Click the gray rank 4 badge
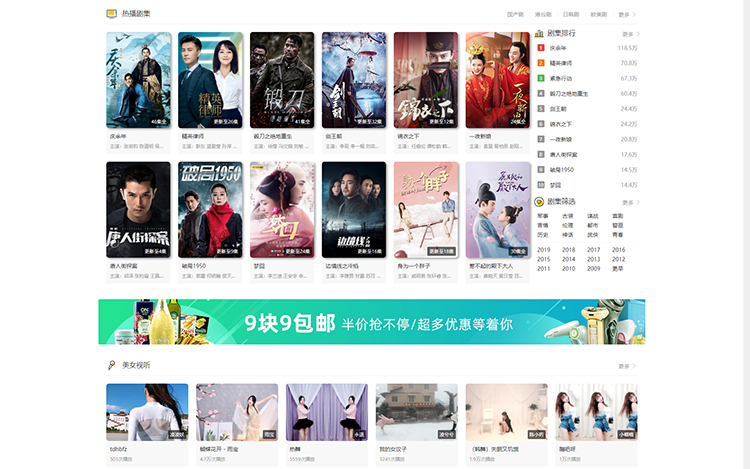Screen dimensions: 750x469 [541, 94]
